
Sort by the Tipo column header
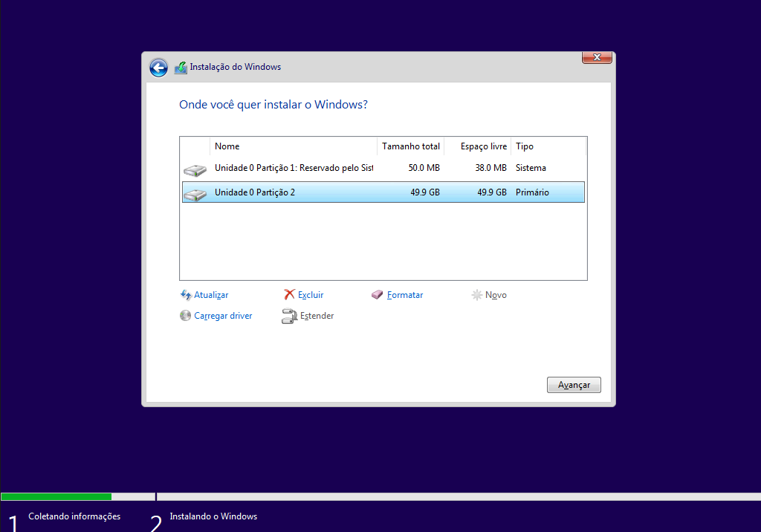[548, 146]
